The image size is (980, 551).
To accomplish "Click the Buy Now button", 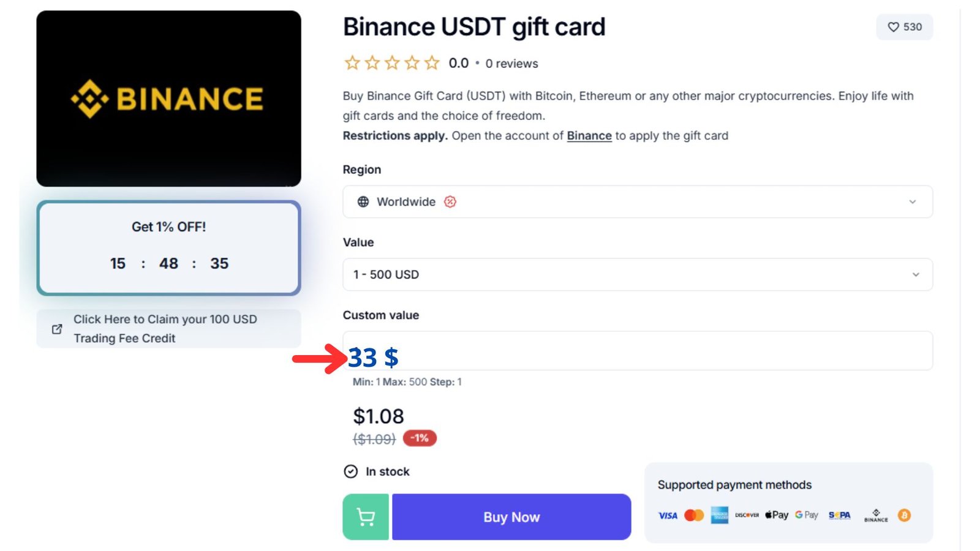I will tap(511, 516).
